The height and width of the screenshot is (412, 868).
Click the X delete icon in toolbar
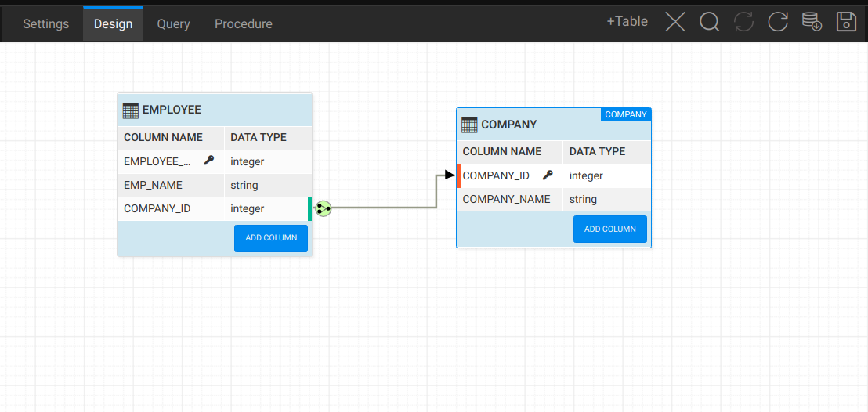coord(675,22)
